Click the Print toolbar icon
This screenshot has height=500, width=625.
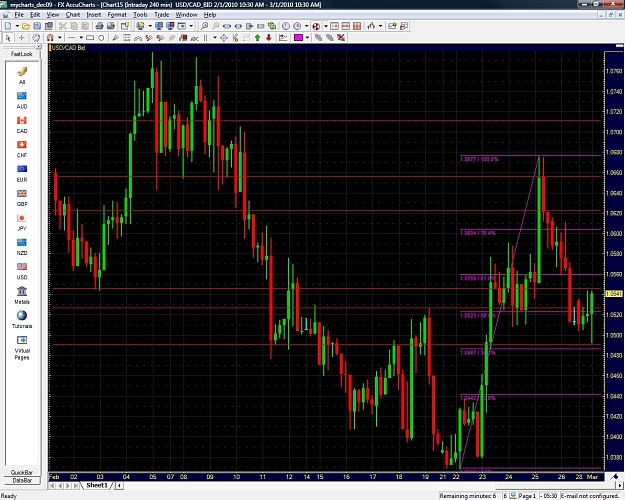[x=99, y=26]
